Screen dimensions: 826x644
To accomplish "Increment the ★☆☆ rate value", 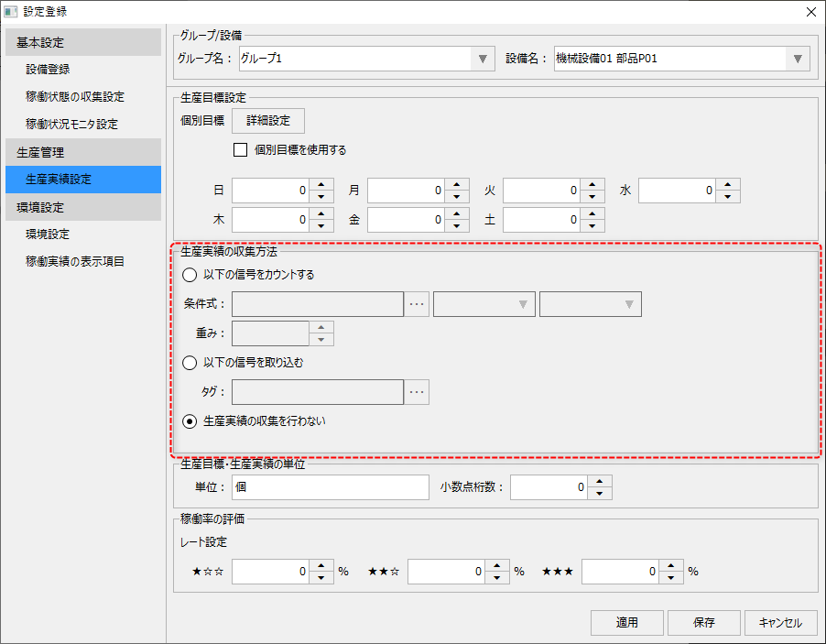I will click(321, 565).
